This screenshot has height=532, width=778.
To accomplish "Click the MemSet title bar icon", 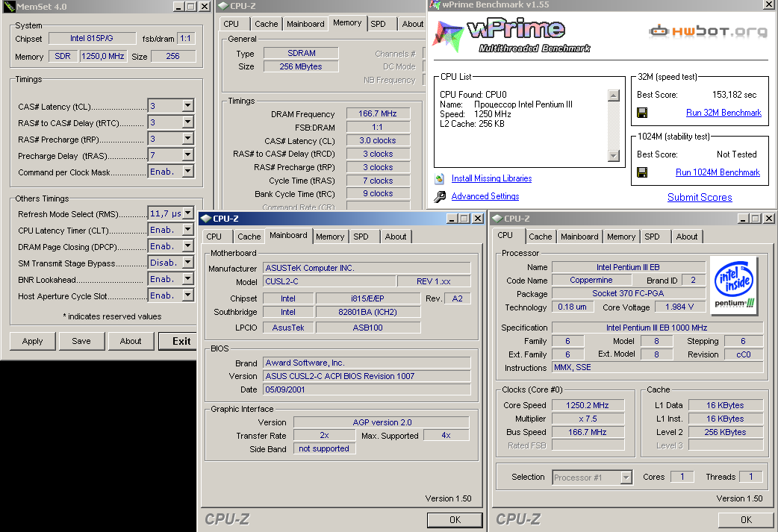I will (9, 7).
